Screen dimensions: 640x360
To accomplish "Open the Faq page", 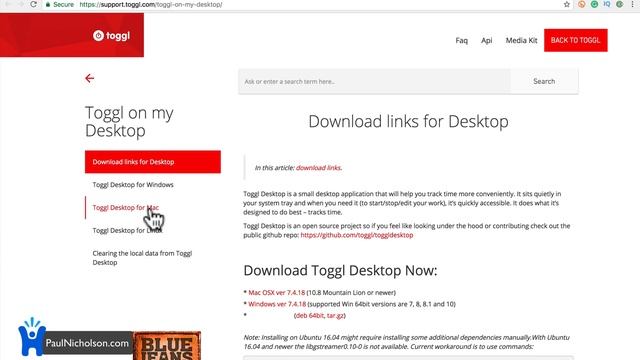I will click(462, 40).
